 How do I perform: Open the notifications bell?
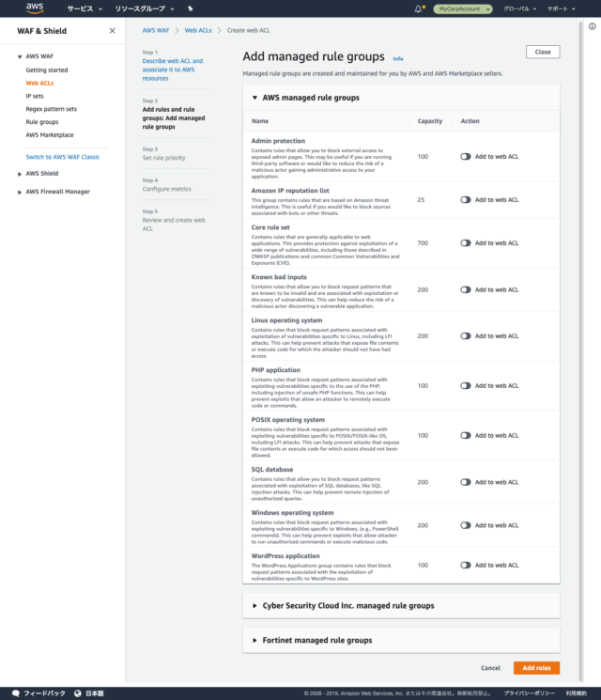coord(418,8)
